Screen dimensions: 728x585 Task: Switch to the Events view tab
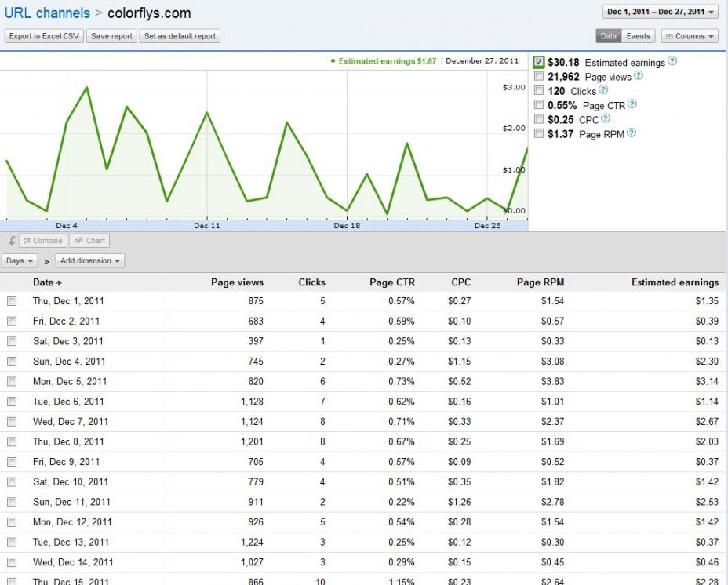coord(638,36)
